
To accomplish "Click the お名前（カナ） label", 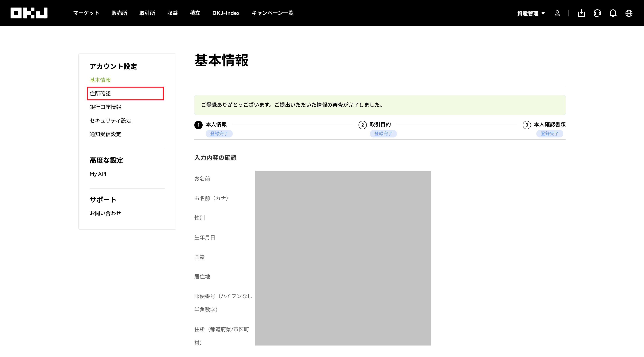I will point(211,198).
